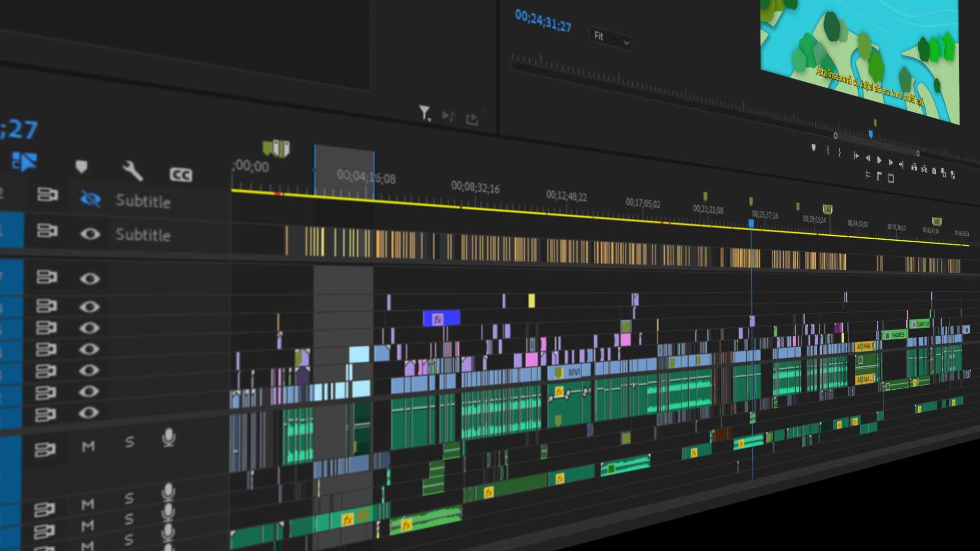
Task: Go to In point in monitor
Action: coord(856,156)
